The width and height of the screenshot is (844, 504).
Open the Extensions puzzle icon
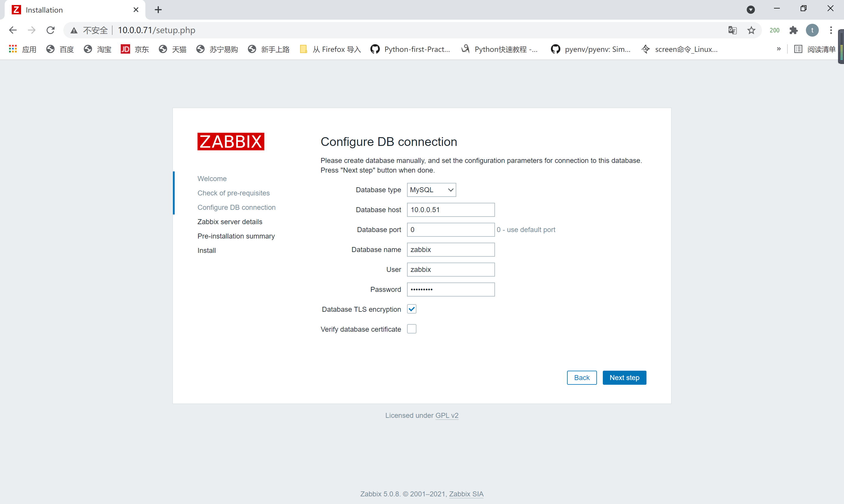click(793, 30)
